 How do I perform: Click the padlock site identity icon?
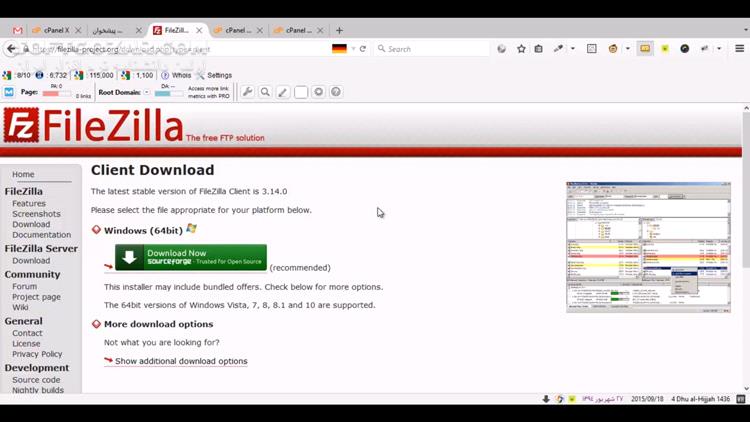pos(26,49)
